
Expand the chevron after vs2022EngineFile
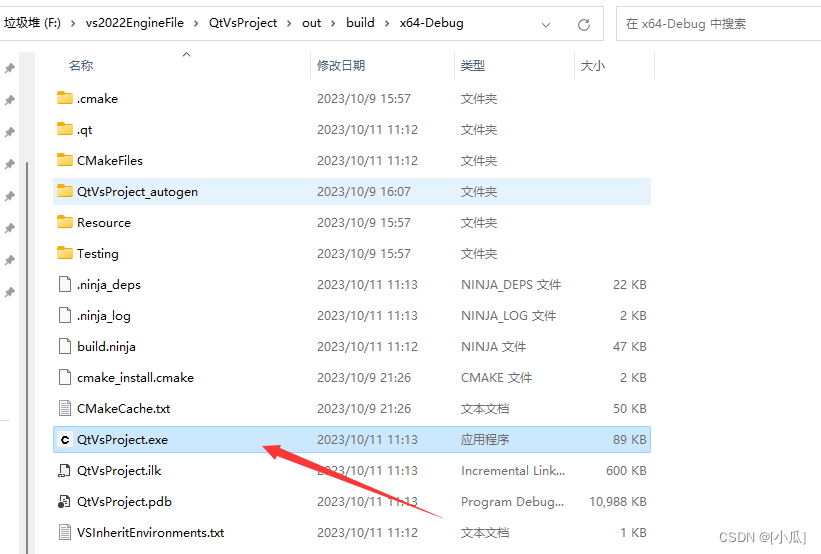196,24
